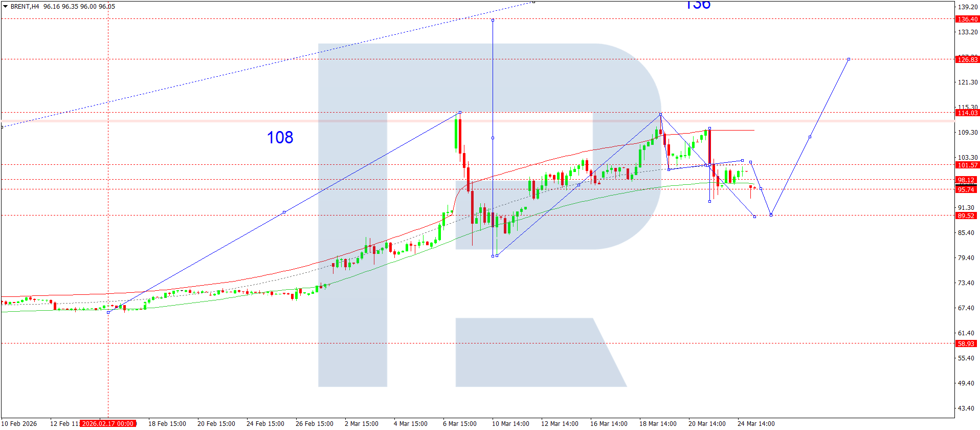Select trend line anchor at 18 Mar peak
The width and height of the screenshot is (980, 430).
click(660, 114)
